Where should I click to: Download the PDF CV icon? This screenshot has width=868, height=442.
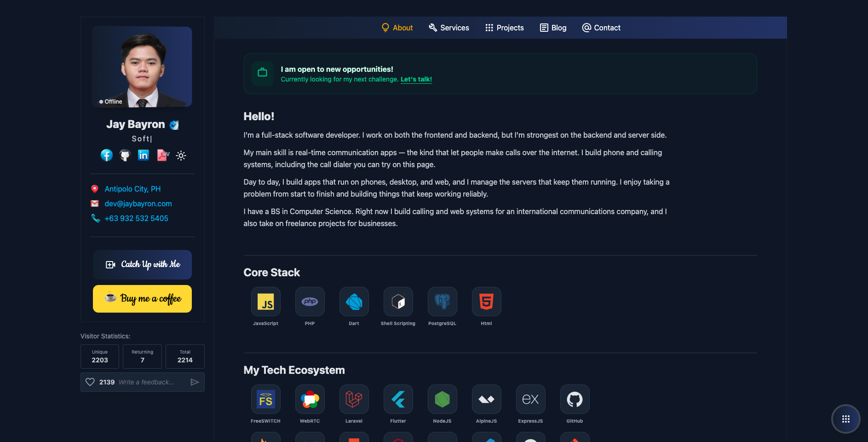pos(163,155)
